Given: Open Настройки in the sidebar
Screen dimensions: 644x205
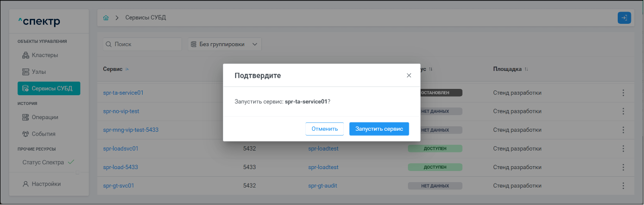Looking at the screenshot, I should click(46, 184).
